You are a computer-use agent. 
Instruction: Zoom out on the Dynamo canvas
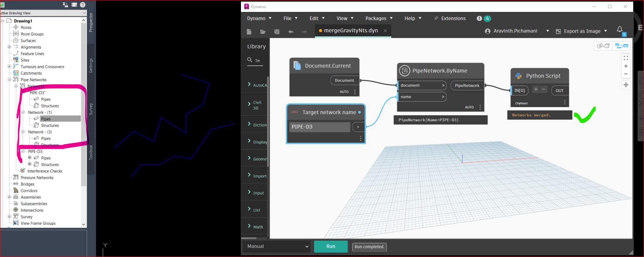coord(626,74)
